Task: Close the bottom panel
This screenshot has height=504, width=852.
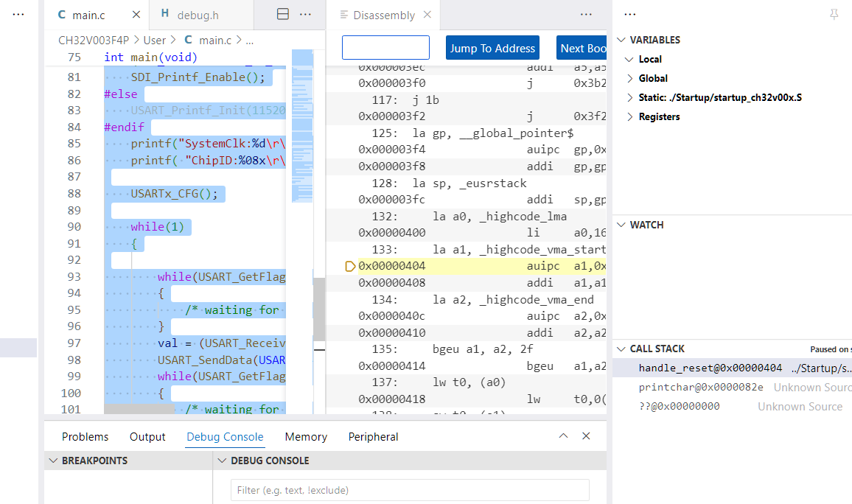Action: pos(586,436)
